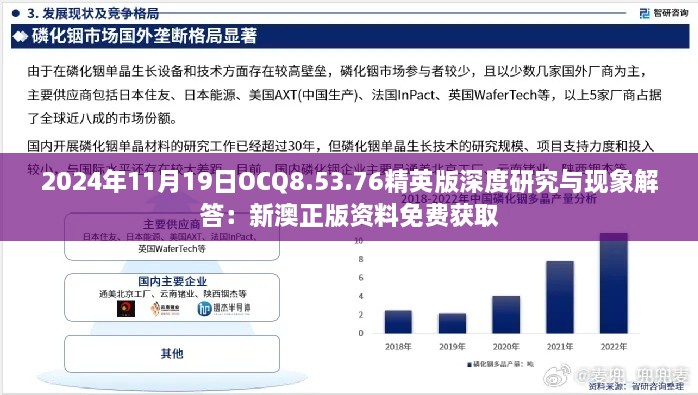Open the overlay headline 2024年11月19日OCQ8.53.76精英版
698x395 pixels.
pyautogui.click(x=349, y=199)
